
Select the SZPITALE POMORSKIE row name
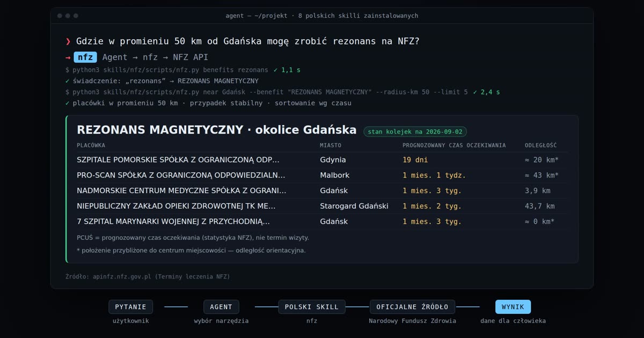coord(178,160)
